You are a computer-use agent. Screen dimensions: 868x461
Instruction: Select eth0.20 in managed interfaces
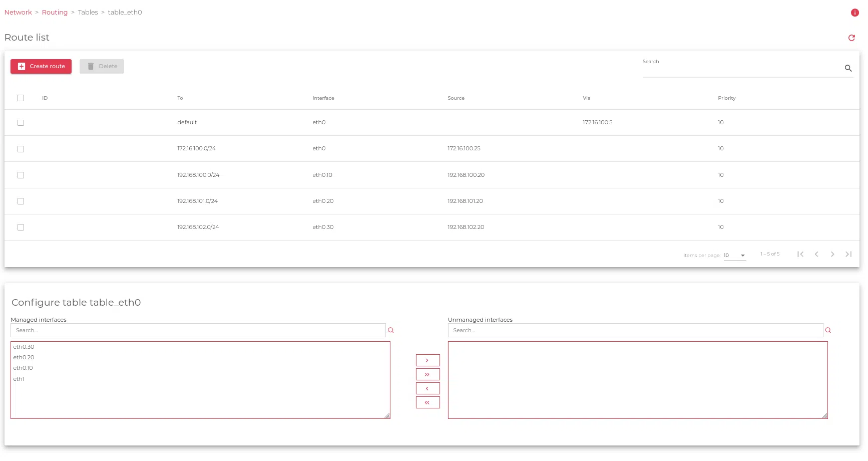tap(24, 357)
